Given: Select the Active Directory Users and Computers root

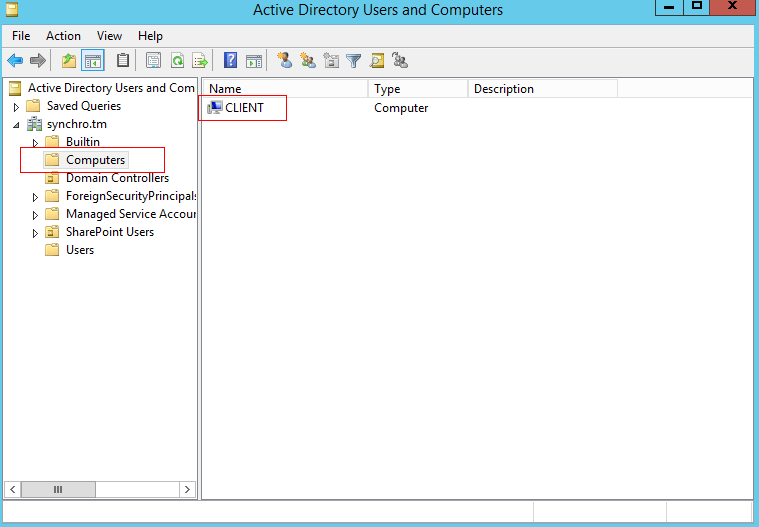Looking at the screenshot, I should [111, 88].
